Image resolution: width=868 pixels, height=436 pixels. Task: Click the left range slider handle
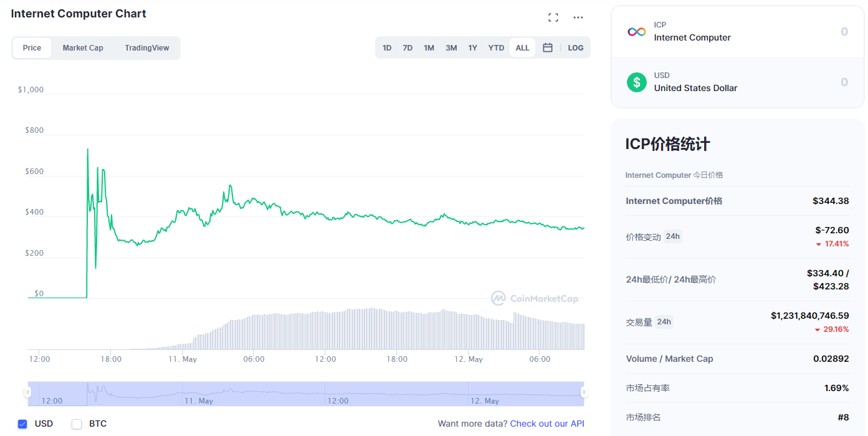[27, 392]
